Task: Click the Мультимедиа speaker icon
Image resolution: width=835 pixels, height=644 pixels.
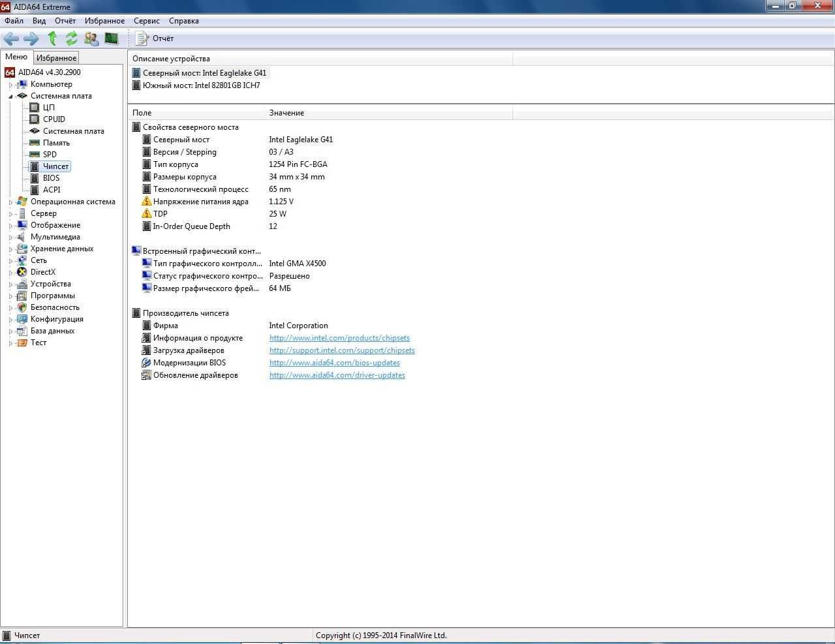Action: coord(22,237)
